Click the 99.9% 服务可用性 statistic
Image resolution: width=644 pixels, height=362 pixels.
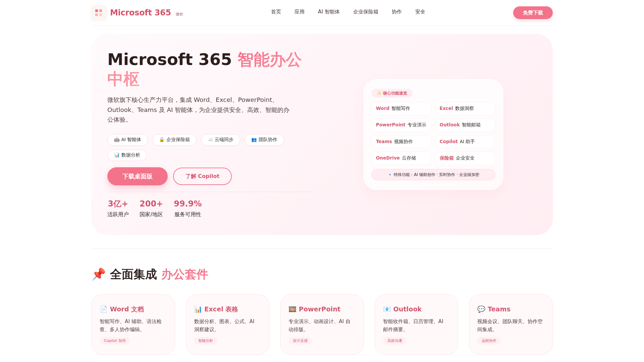[188, 208]
